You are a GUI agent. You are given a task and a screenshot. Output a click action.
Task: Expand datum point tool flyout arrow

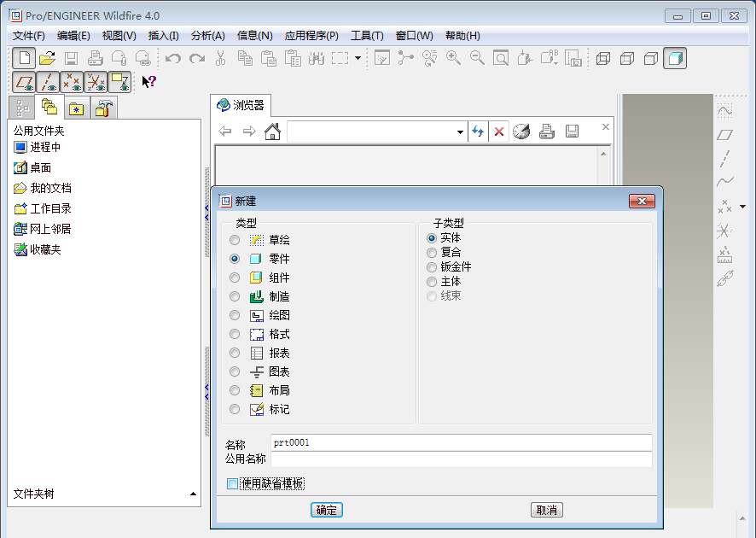(743, 207)
